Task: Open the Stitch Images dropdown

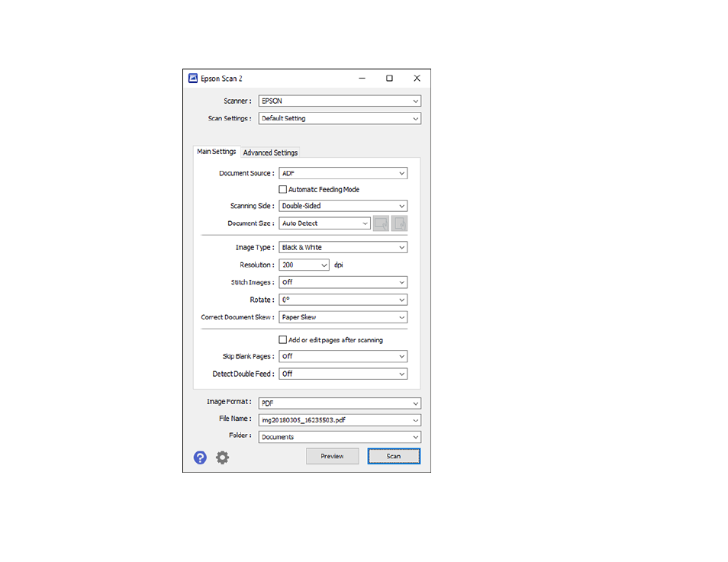Action: point(343,282)
